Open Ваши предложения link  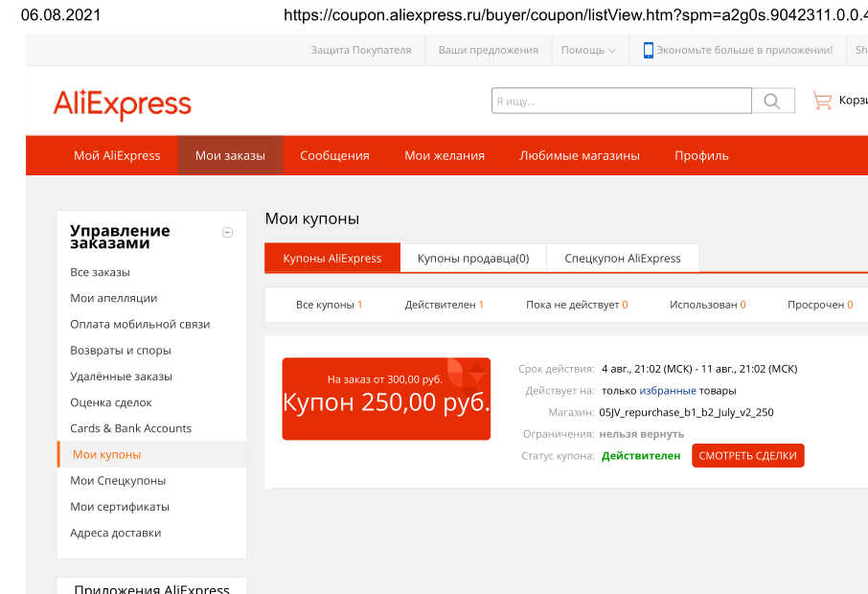489,51
